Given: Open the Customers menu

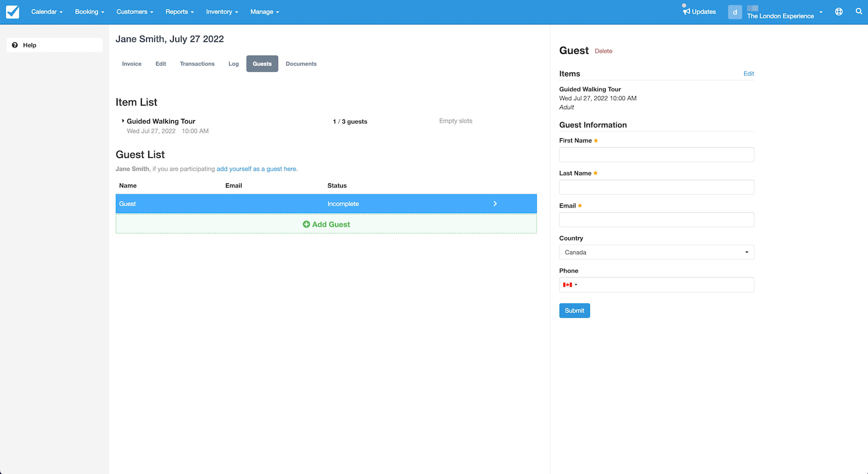Looking at the screenshot, I should pos(135,12).
